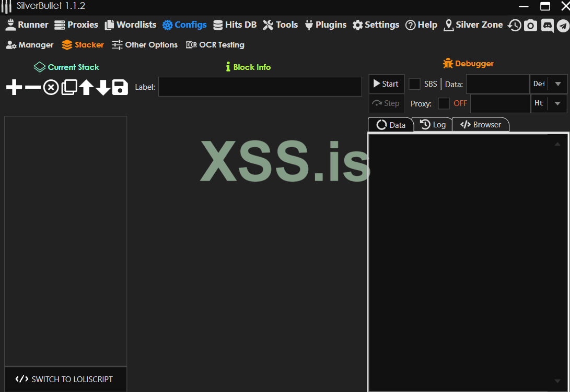Viewport: 570px width, 392px height.
Task: Select the Browser tab in debugger
Action: [481, 125]
